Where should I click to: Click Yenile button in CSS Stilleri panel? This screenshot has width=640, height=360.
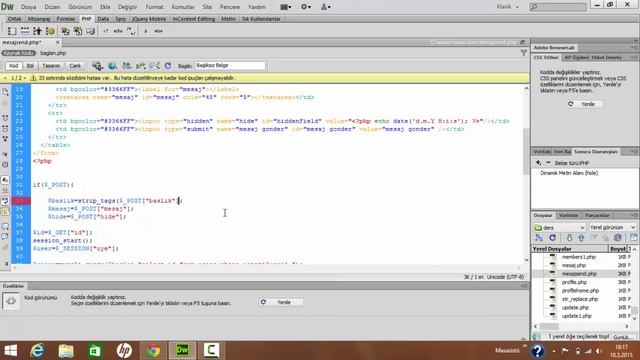click(585, 104)
